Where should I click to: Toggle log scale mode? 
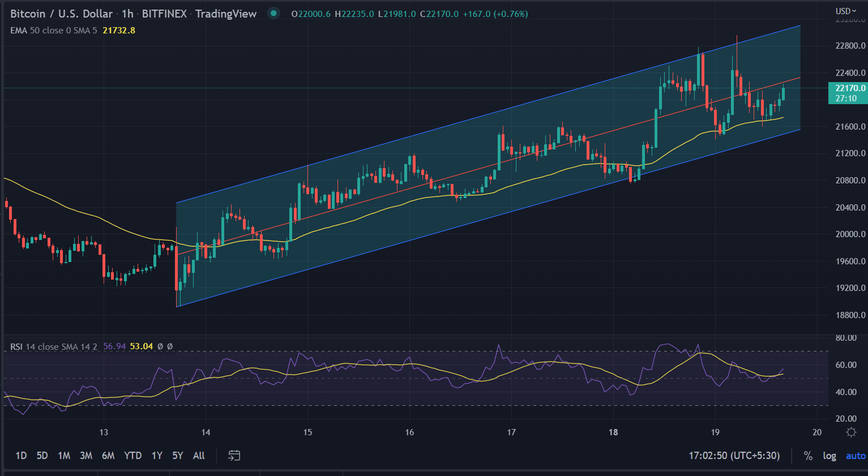(x=829, y=456)
